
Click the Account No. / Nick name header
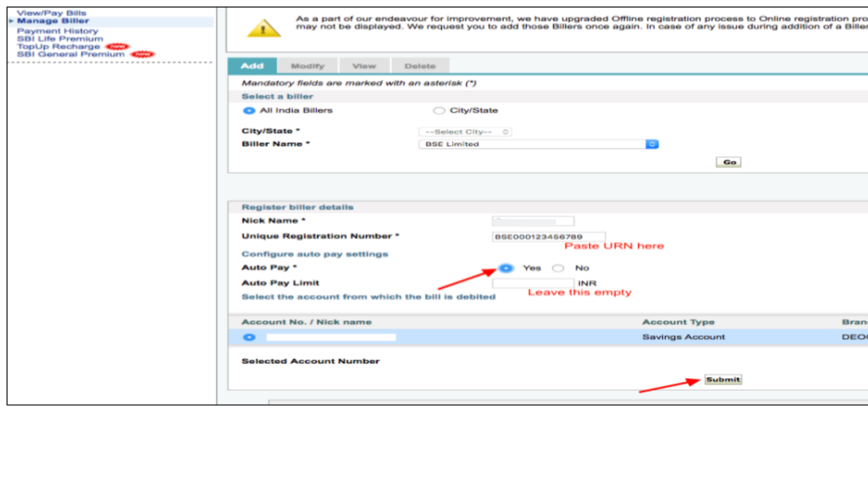pos(307,322)
